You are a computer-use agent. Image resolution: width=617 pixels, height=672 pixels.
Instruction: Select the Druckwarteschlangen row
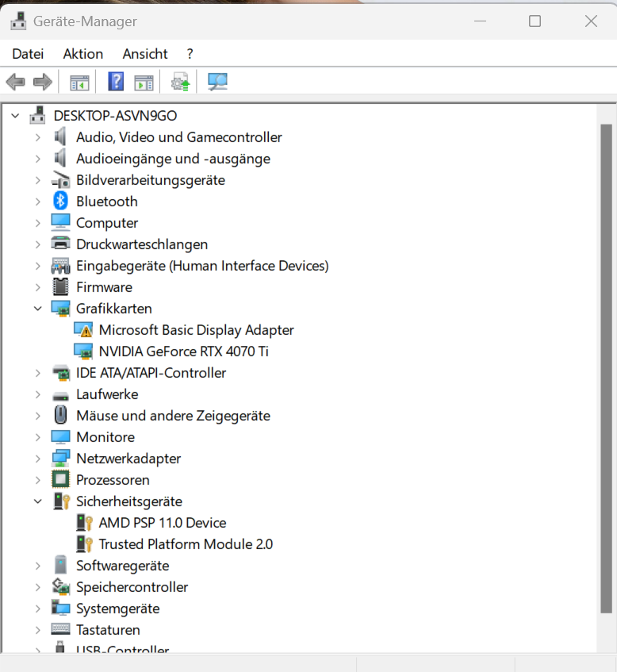pos(142,244)
